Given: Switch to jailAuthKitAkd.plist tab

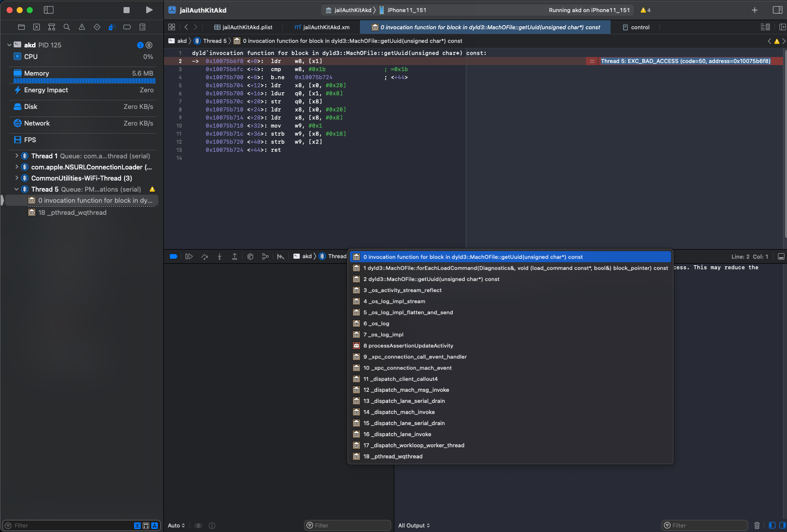Looking at the screenshot, I should [x=243, y=27].
